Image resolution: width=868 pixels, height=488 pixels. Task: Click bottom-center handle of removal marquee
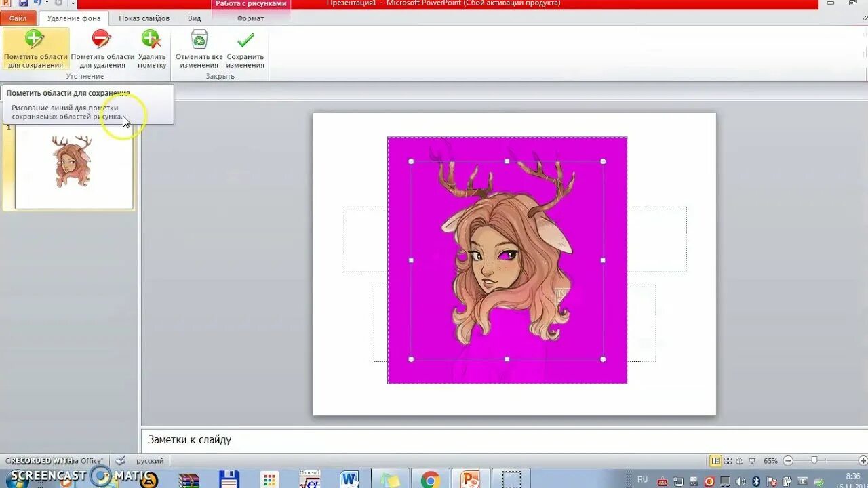tap(507, 359)
